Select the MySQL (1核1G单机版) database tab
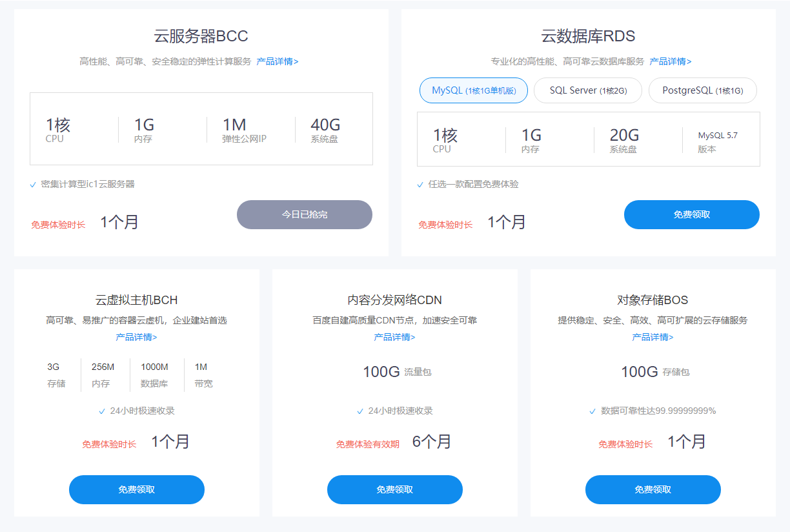Viewport: 790px width, 532px height. click(473, 90)
